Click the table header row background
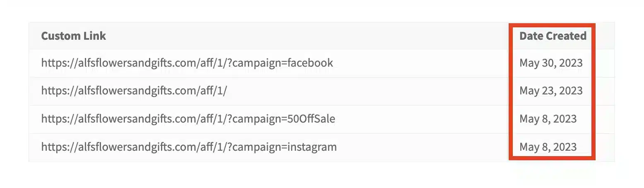This screenshot has width=644, height=188. tap(322, 36)
